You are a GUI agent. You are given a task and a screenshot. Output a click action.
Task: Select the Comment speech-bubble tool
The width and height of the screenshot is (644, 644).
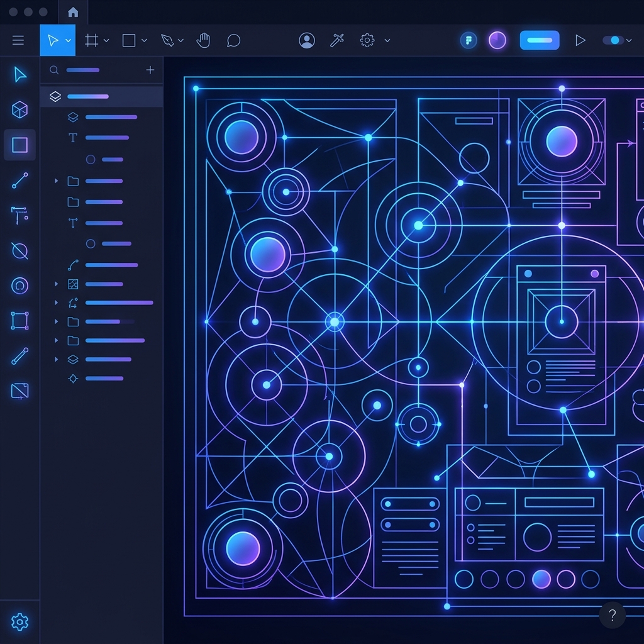(x=234, y=40)
